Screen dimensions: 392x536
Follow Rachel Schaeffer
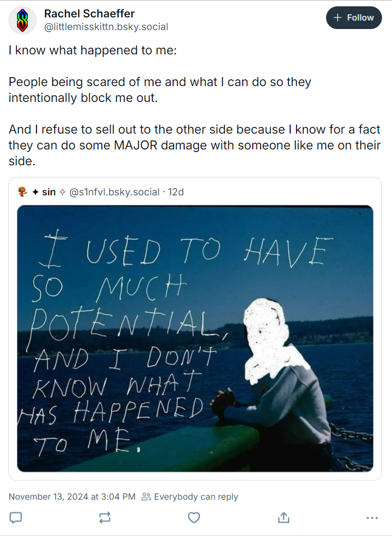click(353, 17)
